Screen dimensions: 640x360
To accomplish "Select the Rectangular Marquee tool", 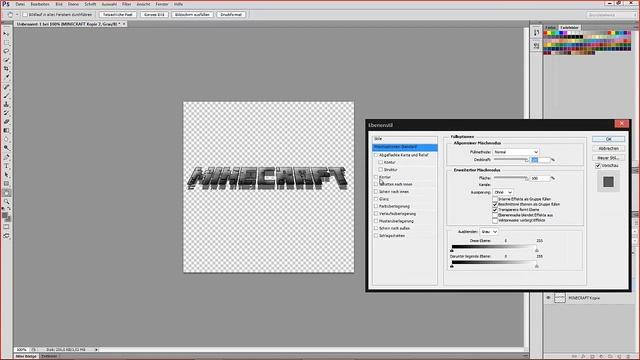I will [6, 42].
